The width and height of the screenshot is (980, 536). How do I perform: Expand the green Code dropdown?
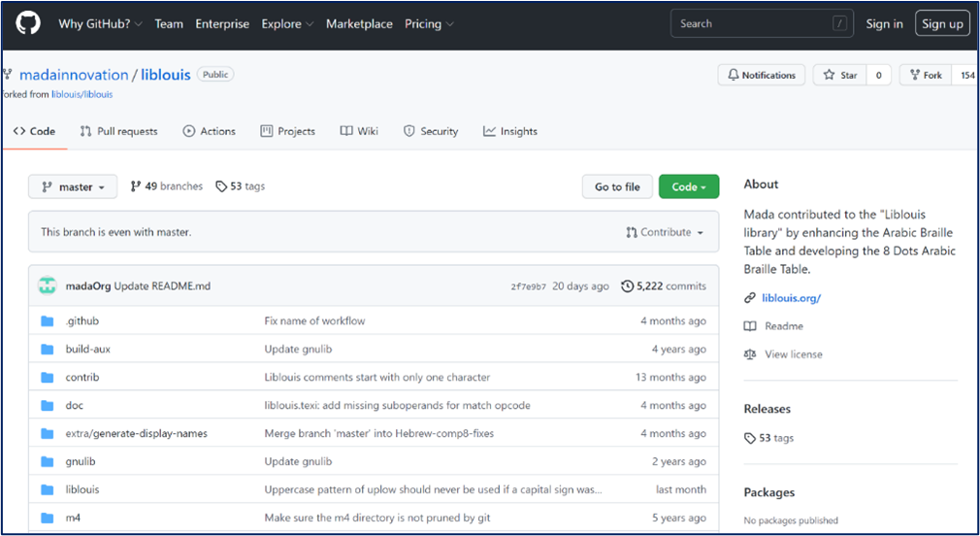(689, 186)
